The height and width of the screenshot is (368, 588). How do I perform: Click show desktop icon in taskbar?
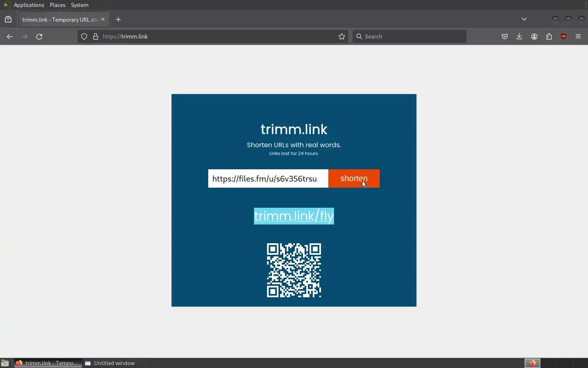pyautogui.click(x=5, y=363)
